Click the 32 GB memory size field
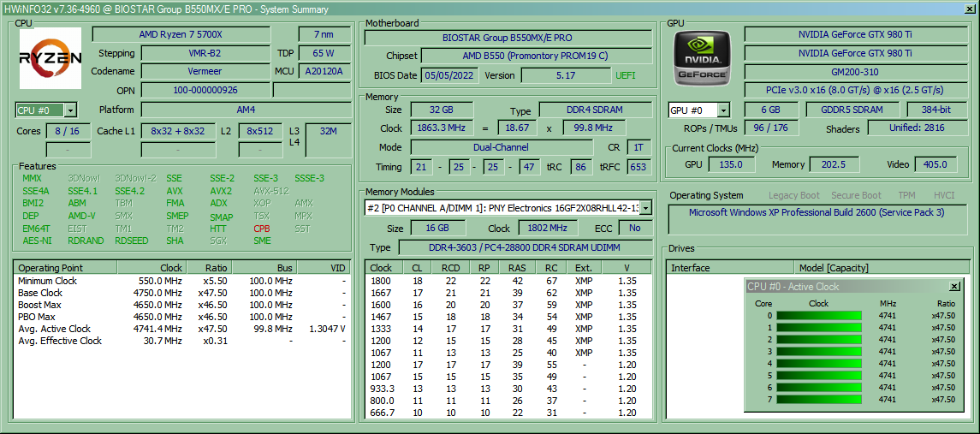This screenshot has width=980, height=434. (442, 110)
